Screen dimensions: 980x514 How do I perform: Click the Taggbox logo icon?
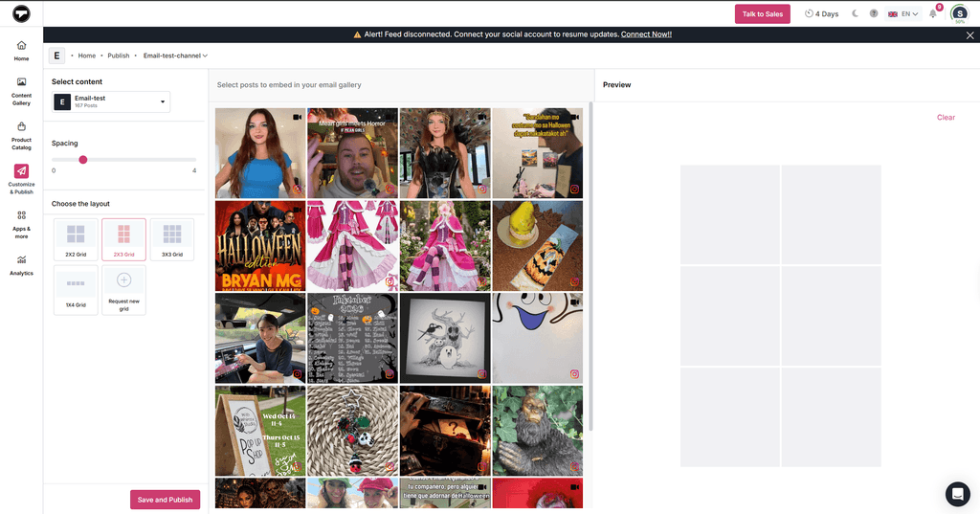[21, 13]
